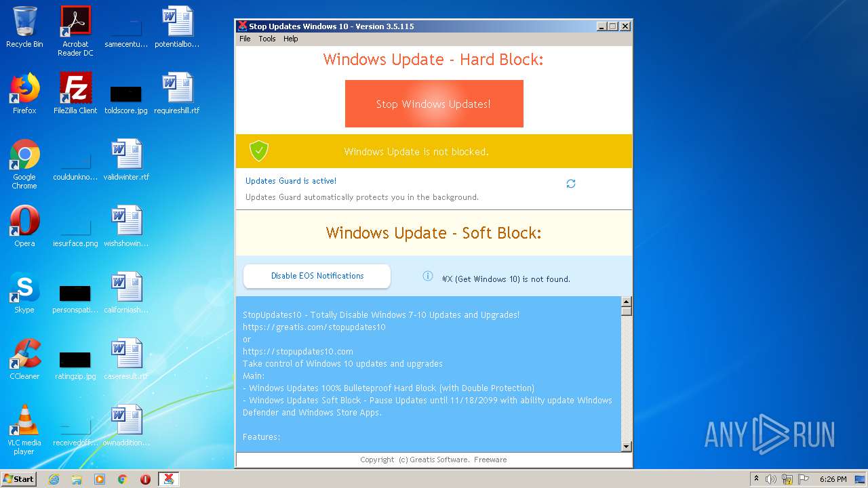Click the green shield status icon

(258, 151)
